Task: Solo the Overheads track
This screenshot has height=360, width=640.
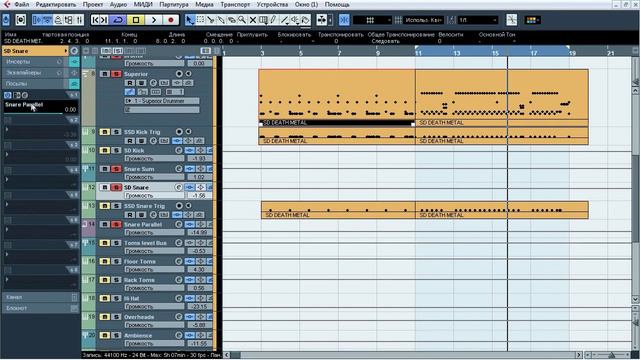Action: point(116,317)
